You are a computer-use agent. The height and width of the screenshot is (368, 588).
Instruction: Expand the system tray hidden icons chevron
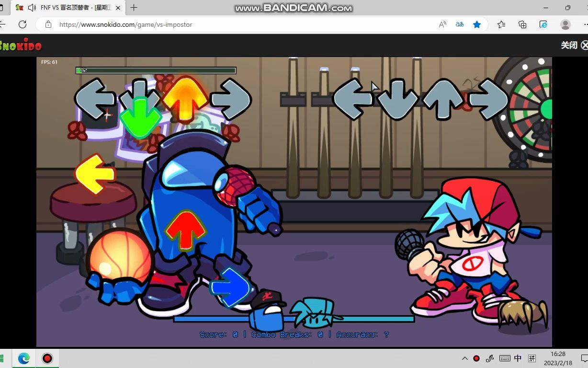pyautogui.click(x=464, y=358)
